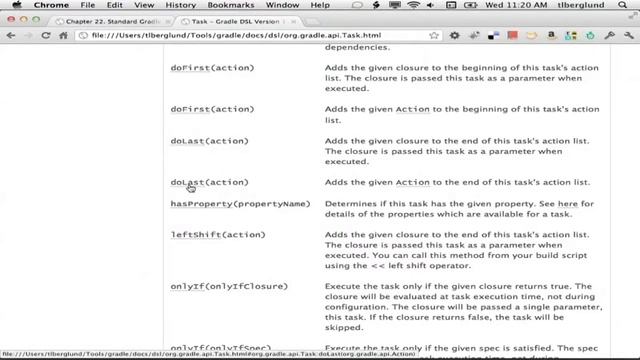The image size is (640, 360).
Task: Switch to Chapter 22 Standard Gradle tab
Action: click(112, 21)
